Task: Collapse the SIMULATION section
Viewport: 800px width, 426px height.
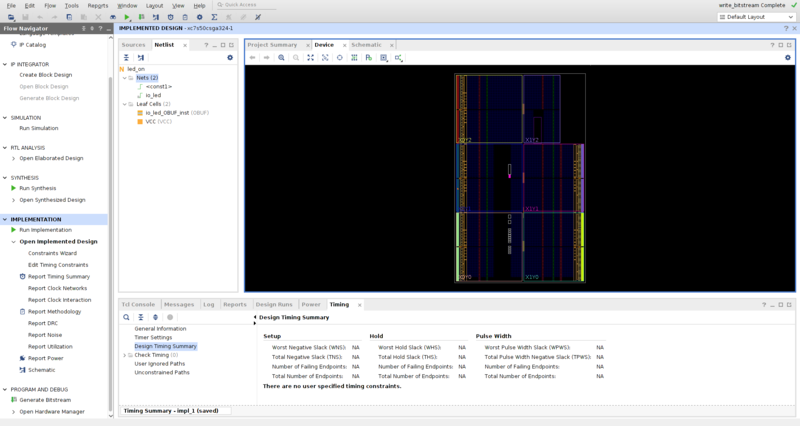Action: coord(5,118)
